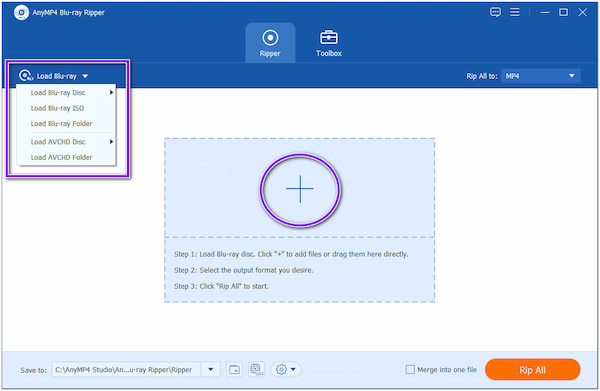
Task: Enable Merge into one file checkbox
Action: [410, 370]
